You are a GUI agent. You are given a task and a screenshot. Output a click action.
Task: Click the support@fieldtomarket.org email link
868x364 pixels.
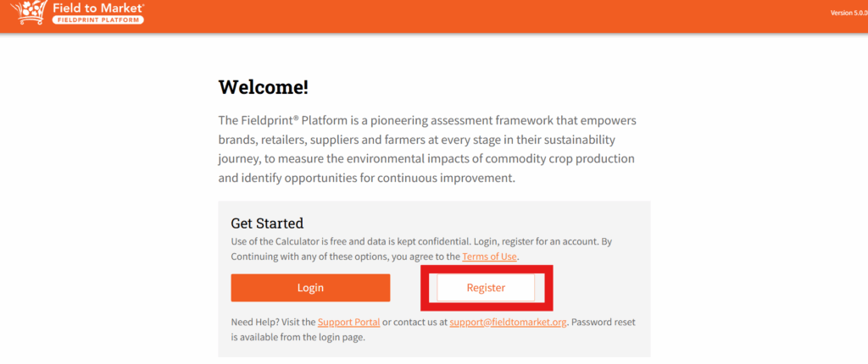(509, 323)
